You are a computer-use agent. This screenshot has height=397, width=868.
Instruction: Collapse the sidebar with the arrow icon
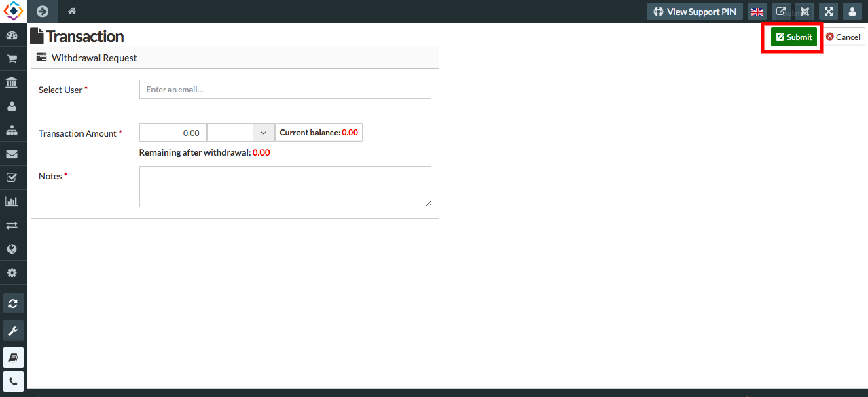(x=42, y=11)
